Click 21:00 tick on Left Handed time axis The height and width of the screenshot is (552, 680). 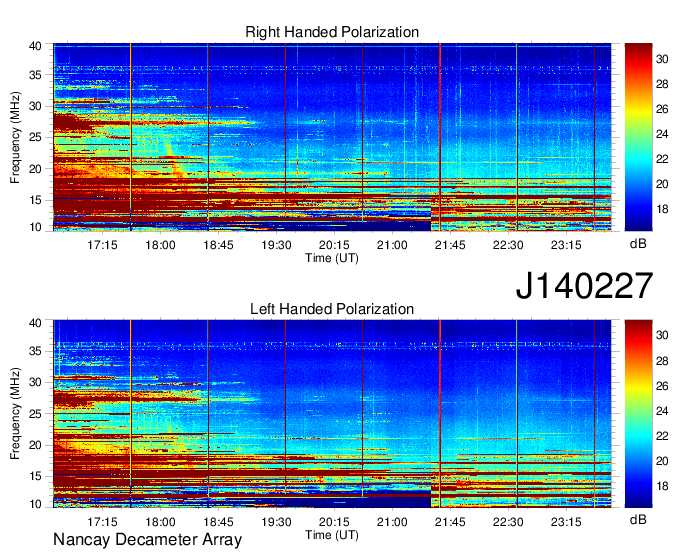click(x=392, y=522)
